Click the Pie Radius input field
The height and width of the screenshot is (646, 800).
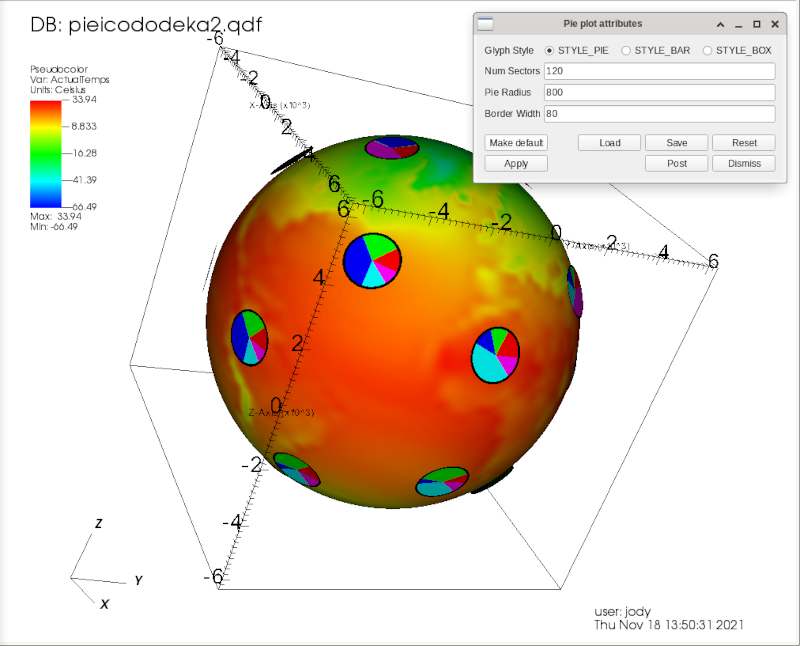660,92
